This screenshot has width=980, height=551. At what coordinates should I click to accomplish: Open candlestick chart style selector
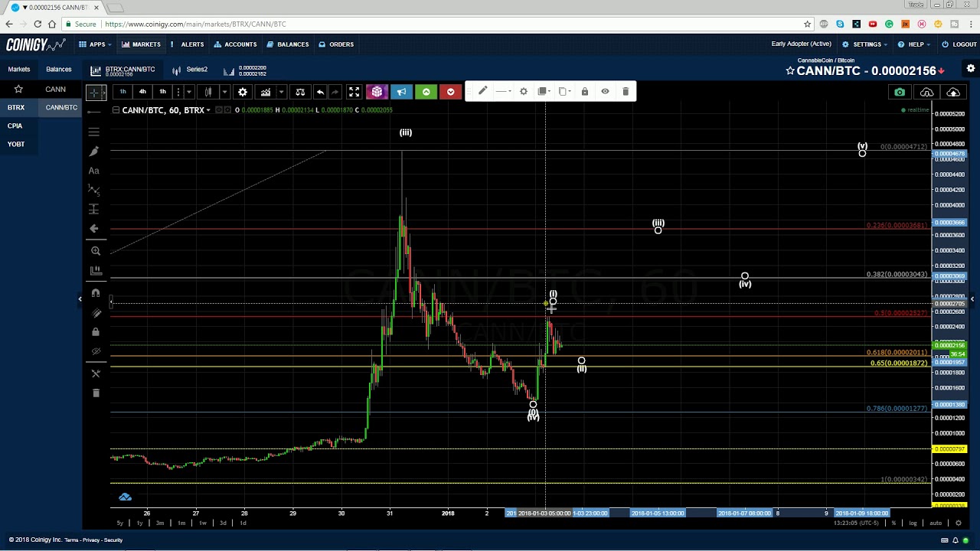click(208, 92)
